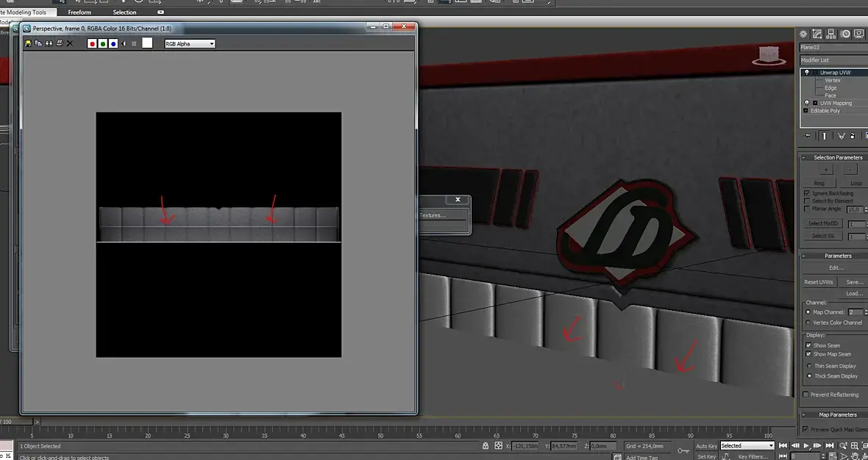The image size is (868, 460).
Task: Select the Face sub-object level
Action: point(830,96)
